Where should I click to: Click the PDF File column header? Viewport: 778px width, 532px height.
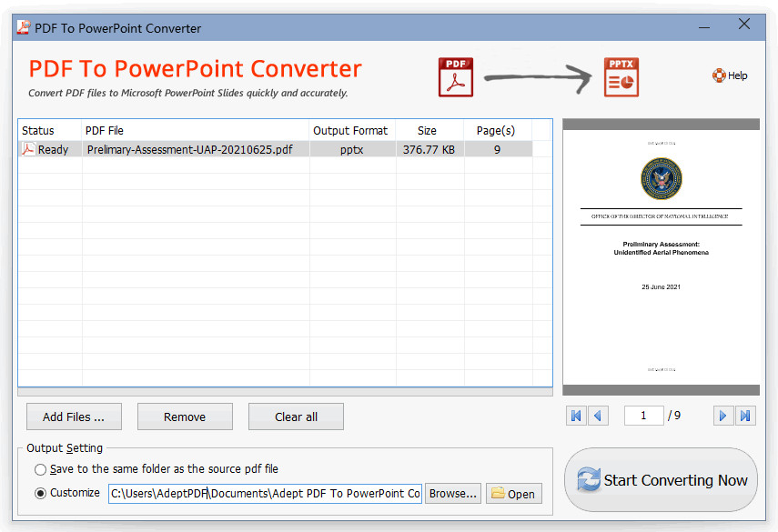click(196, 130)
